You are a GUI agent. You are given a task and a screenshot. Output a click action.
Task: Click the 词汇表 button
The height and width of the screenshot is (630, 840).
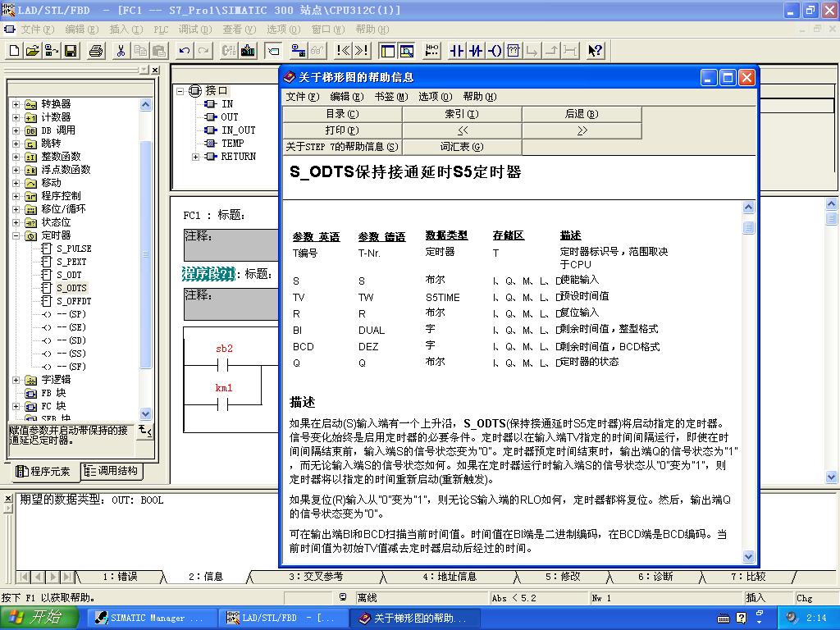(x=462, y=147)
